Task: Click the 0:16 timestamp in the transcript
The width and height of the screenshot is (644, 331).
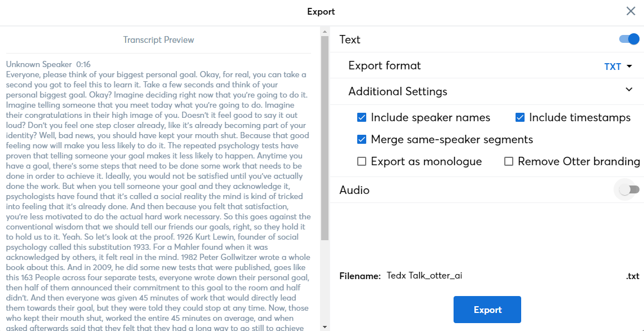Action: (x=83, y=64)
